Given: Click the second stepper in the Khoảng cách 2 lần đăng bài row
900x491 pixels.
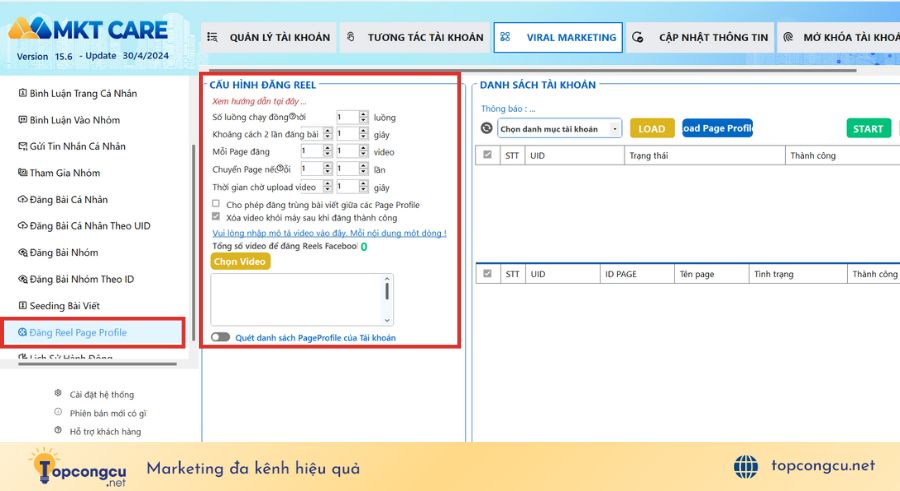Looking at the screenshot, I should click(363, 134).
